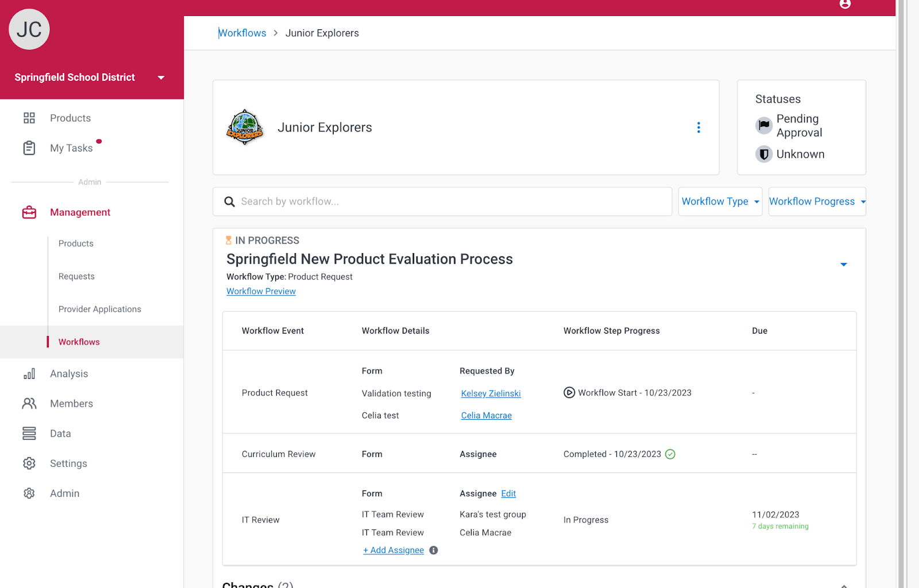Image resolution: width=919 pixels, height=588 pixels.
Task: Select Provider Applications in Management submenu
Action: [x=100, y=309]
